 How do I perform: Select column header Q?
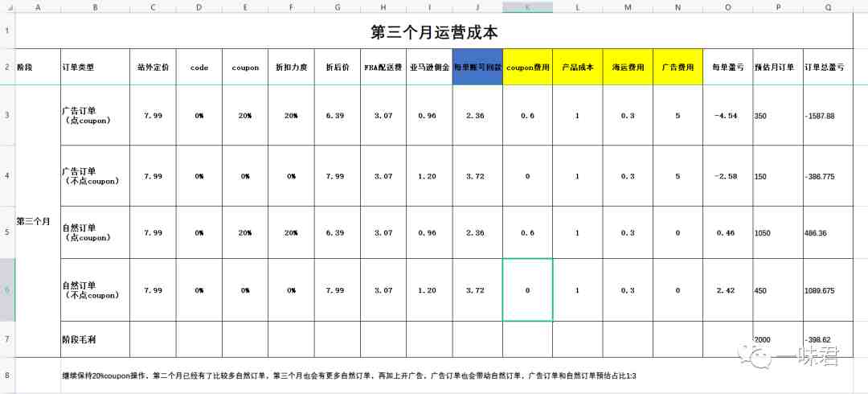pos(828,7)
